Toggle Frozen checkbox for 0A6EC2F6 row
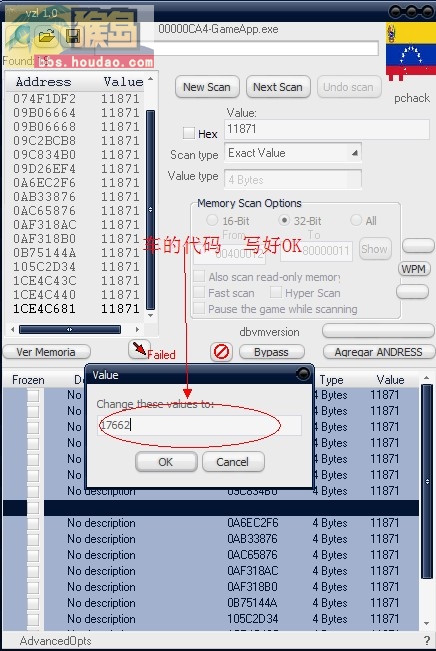Image resolution: width=436 pixels, height=651 pixels. [33, 523]
